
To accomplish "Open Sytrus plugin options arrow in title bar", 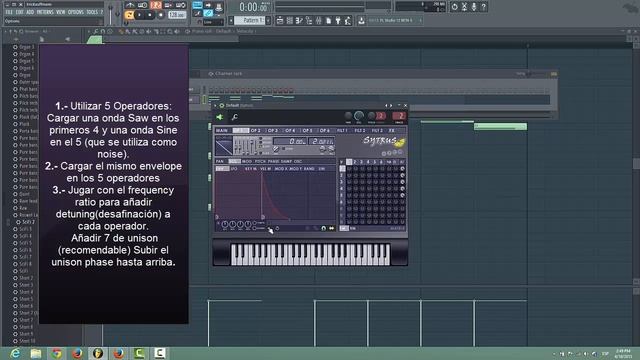I will click(215, 105).
